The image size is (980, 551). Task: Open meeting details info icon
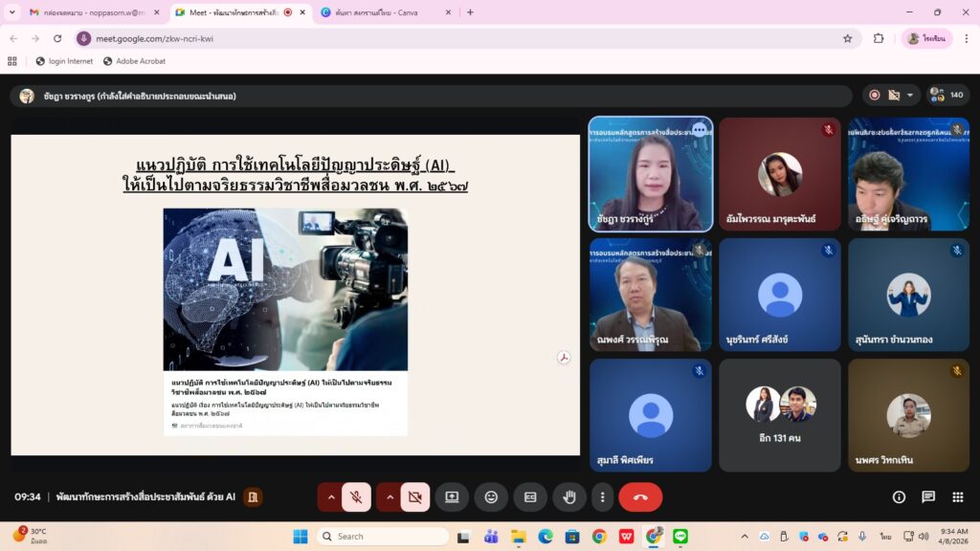click(x=899, y=497)
